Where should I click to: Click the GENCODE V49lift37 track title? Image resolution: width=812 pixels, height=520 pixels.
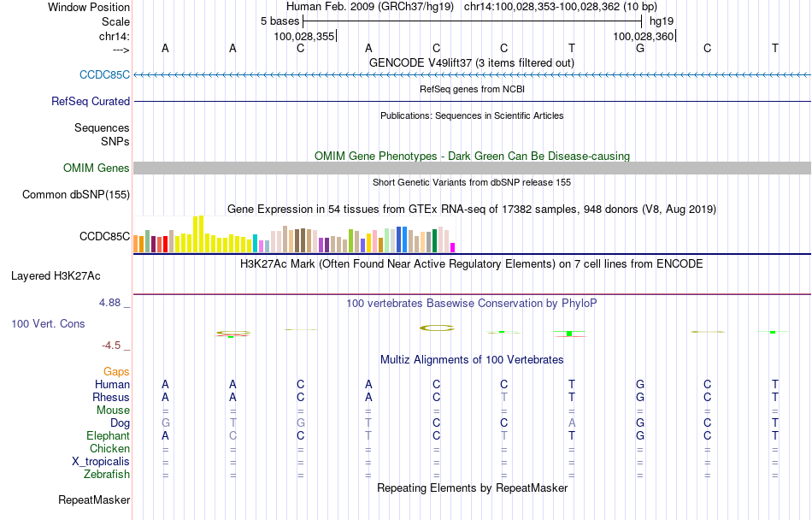coord(472,62)
